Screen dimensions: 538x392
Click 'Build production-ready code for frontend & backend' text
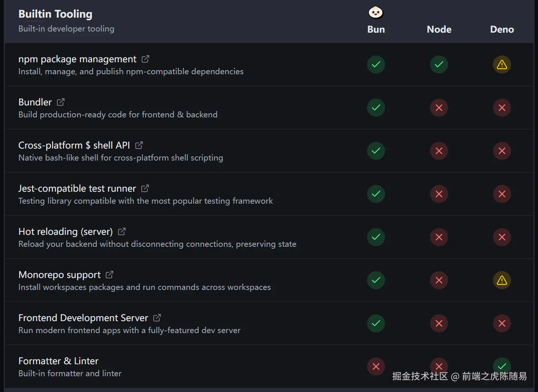118,114
